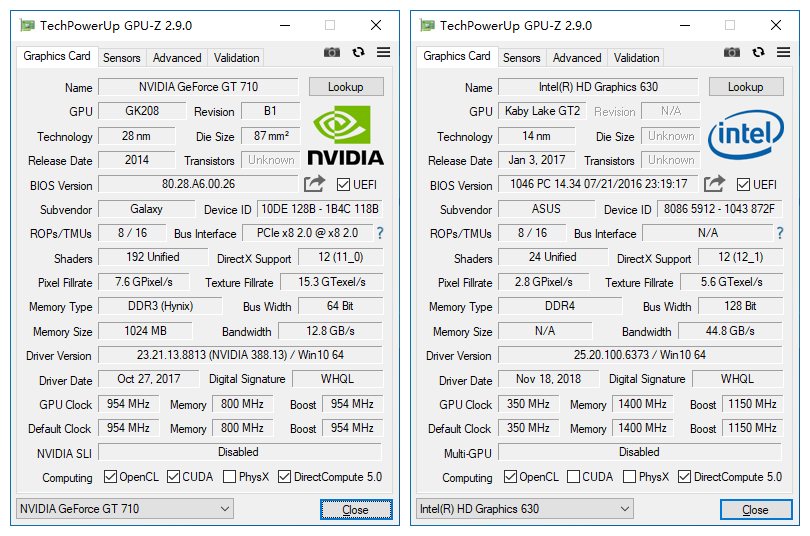The image size is (810, 536).
Task: Click the Bus Interface value PCIe x8 2.0 @ x8 2.0
Action: point(307,233)
